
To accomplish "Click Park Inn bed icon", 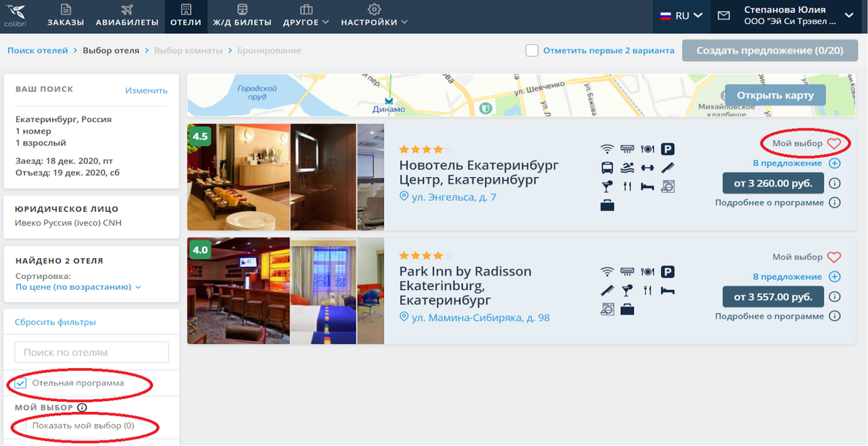I will [668, 291].
